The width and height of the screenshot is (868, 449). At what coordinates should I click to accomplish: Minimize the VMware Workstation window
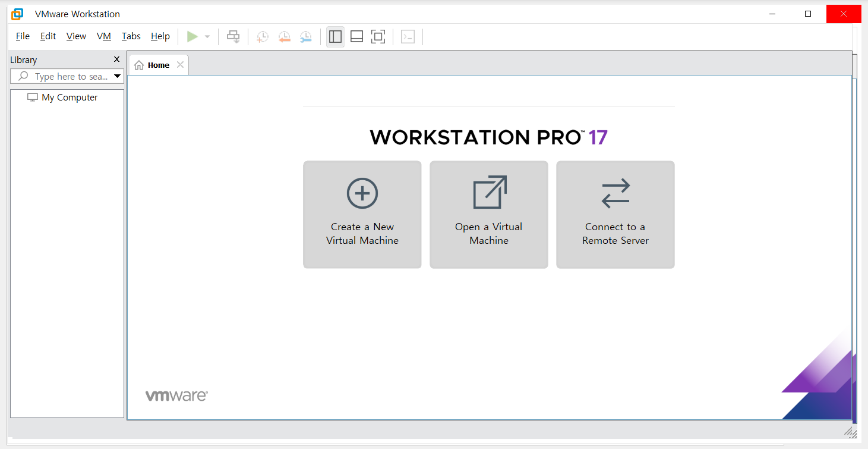(772, 14)
